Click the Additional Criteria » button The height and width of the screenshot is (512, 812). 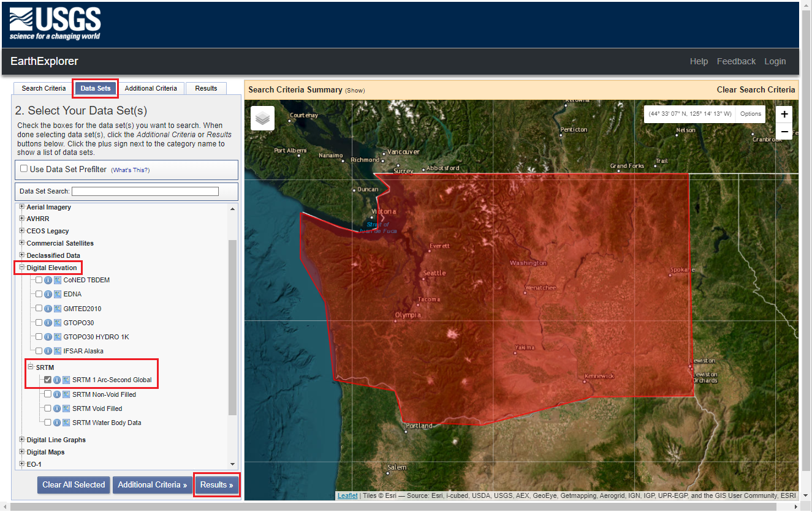tap(152, 484)
